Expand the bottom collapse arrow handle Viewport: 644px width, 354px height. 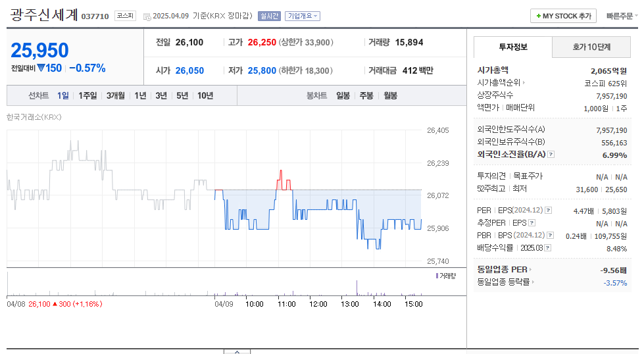click(x=237, y=351)
